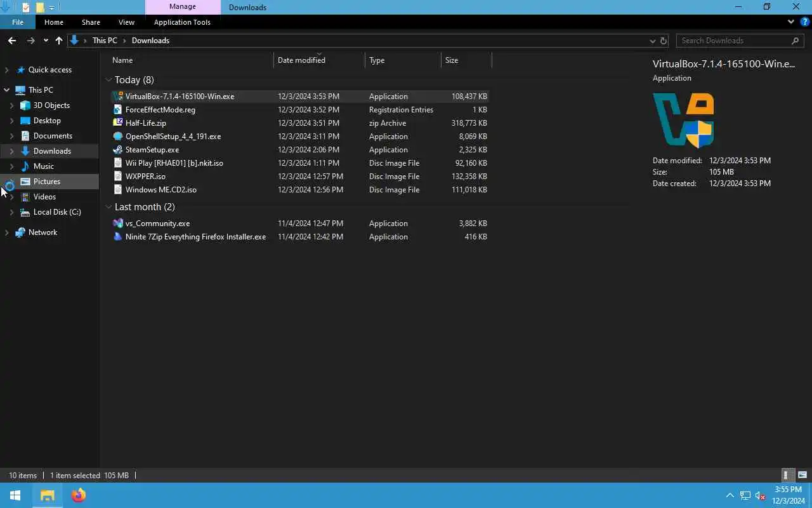Image resolution: width=812 pixels, height=508 pixels.
Task: Launch Firefox from the taskbar
Action: click(x=79, y=495)
